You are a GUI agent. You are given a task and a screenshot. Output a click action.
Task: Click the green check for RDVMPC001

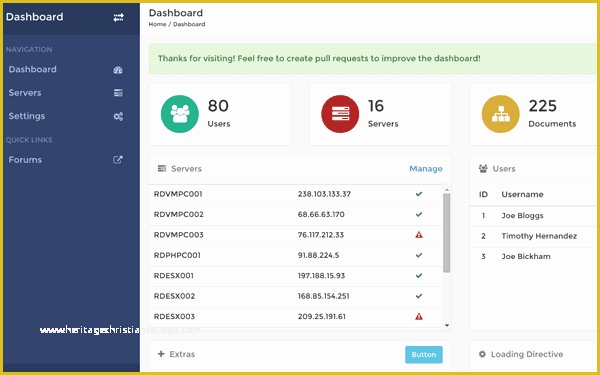[419, 194]
